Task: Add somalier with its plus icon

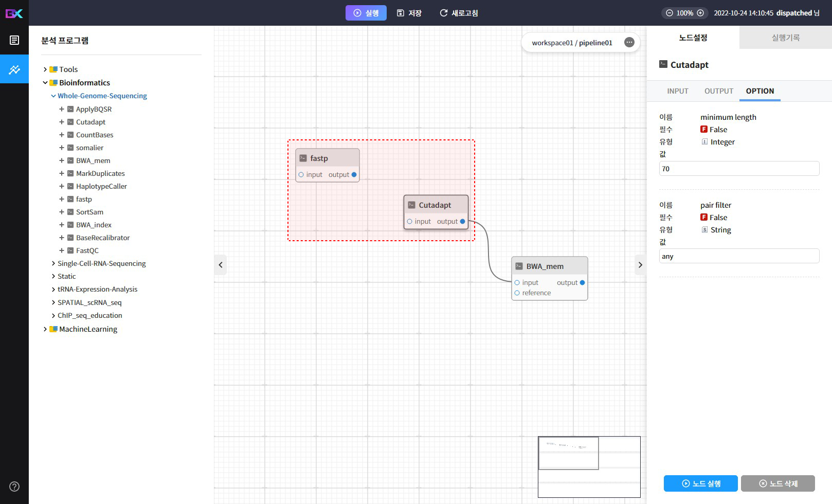Action: point(62,148)
